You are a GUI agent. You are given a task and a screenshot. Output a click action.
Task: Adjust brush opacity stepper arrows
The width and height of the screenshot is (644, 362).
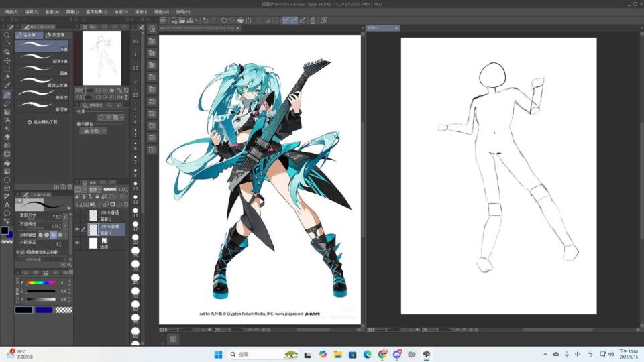[60, 226]
